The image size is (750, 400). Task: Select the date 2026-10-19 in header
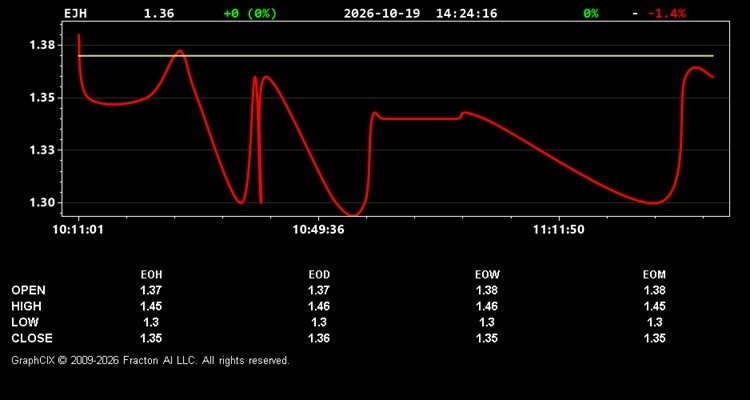tap(382, 13)
